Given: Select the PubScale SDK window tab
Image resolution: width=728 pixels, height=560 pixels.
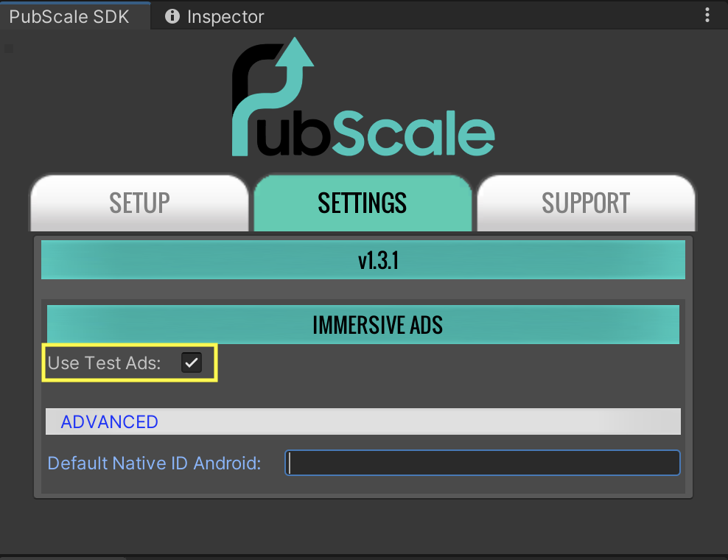Looking at the screenshot, I should point(69,16).
